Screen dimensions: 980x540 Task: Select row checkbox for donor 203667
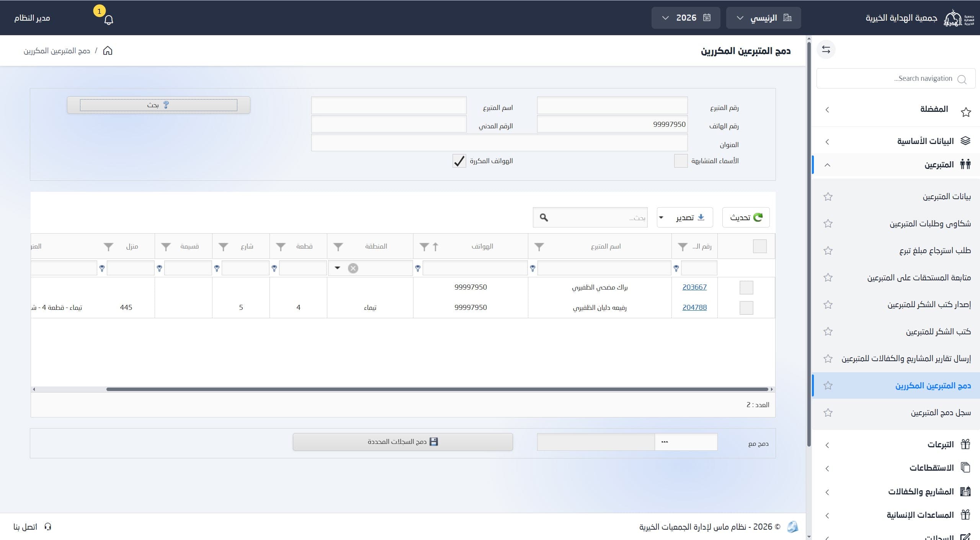[x=746, y=287]
